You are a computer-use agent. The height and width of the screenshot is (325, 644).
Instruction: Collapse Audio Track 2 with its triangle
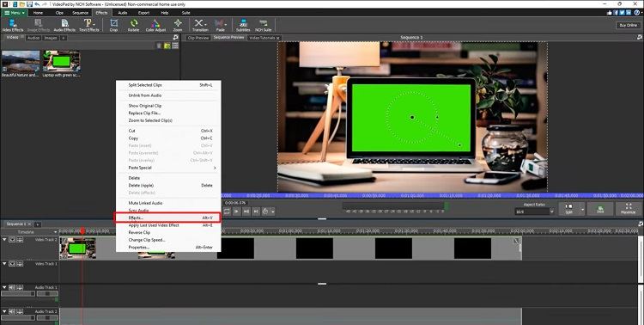tap(5, 312)
